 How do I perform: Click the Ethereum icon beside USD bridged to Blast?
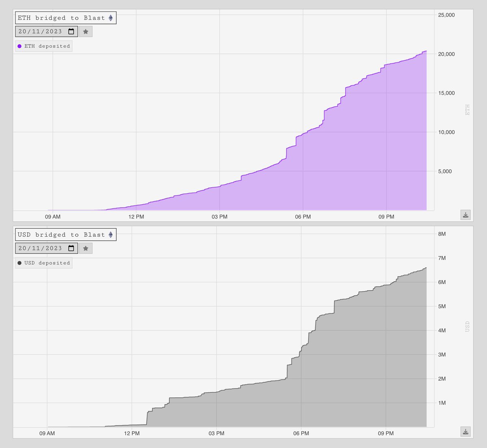[110, 235]
